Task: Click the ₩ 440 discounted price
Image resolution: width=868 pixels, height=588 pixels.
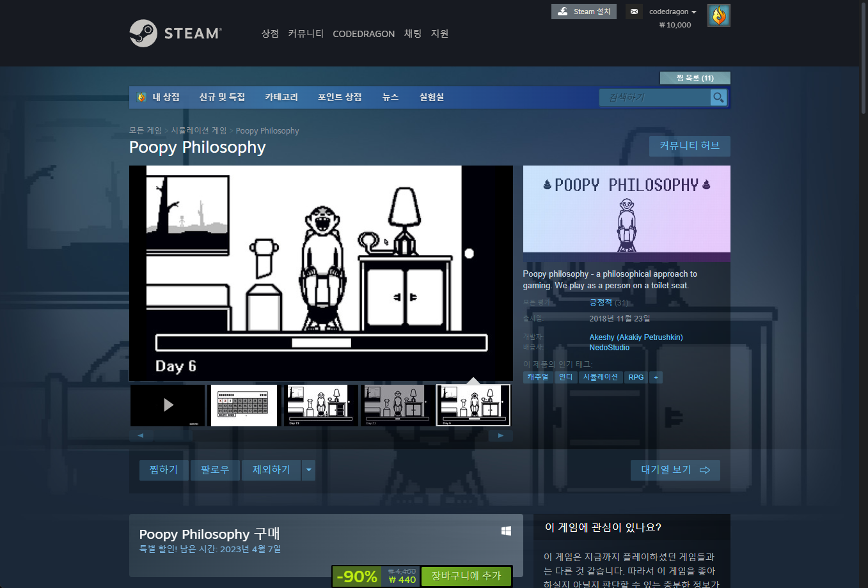Action: pos(402,580)
